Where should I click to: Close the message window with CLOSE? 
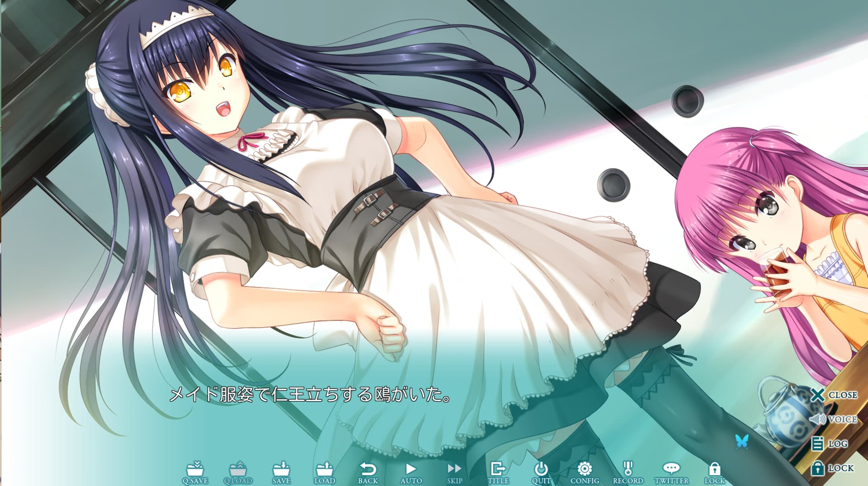pos(834,395)
